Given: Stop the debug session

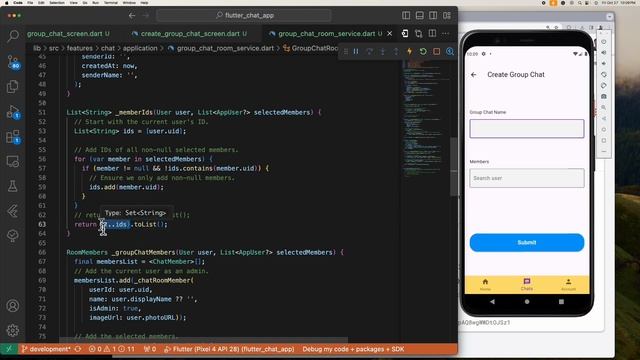Looking at the screenshot, I should [436, 51].
